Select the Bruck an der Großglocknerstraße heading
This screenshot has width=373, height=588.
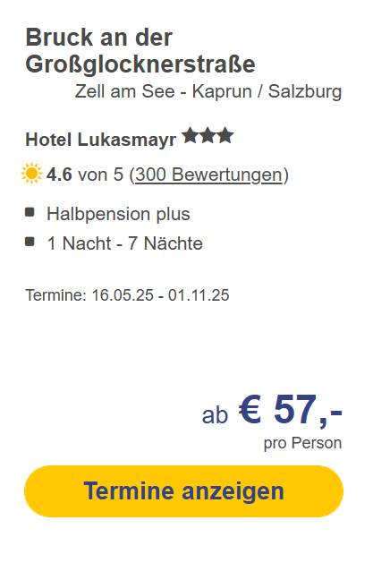[x=140, y=51]
